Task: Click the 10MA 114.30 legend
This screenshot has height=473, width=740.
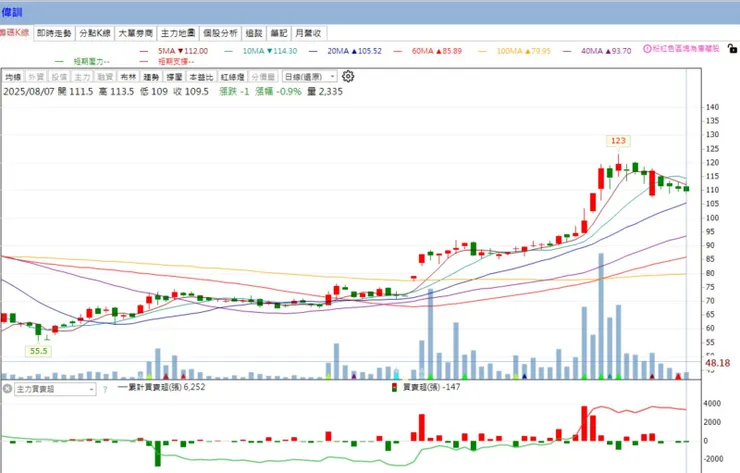Action: click(261, 51)
